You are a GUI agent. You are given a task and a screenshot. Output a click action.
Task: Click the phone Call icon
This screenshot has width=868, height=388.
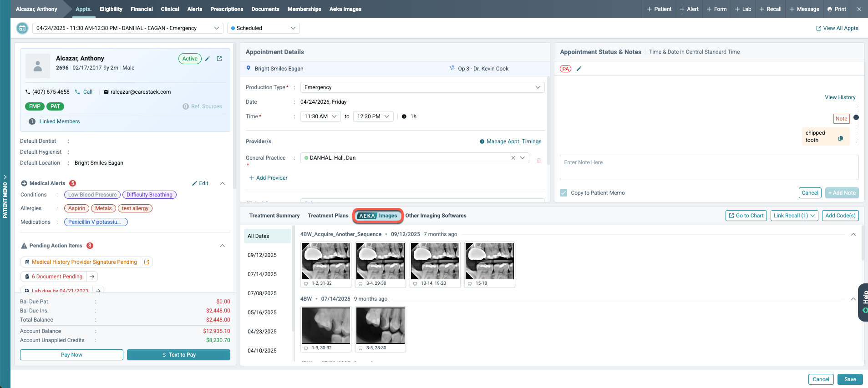pos(77,92)
